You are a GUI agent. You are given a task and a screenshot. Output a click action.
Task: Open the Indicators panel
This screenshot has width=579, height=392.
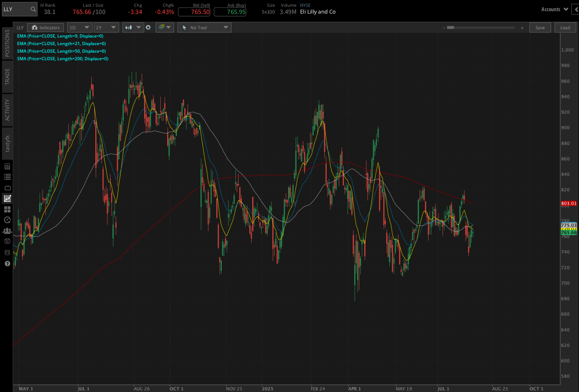click(46, 28)
